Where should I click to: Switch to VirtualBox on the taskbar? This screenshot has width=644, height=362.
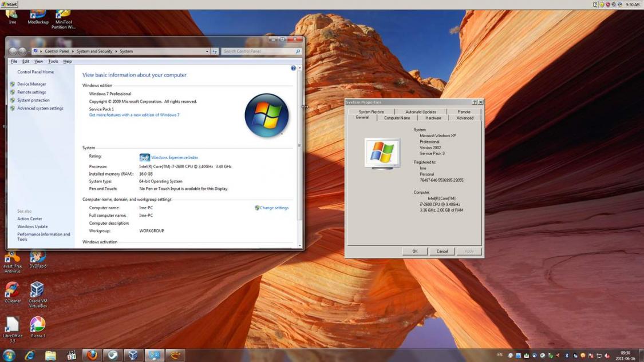[x=133, y=356]
